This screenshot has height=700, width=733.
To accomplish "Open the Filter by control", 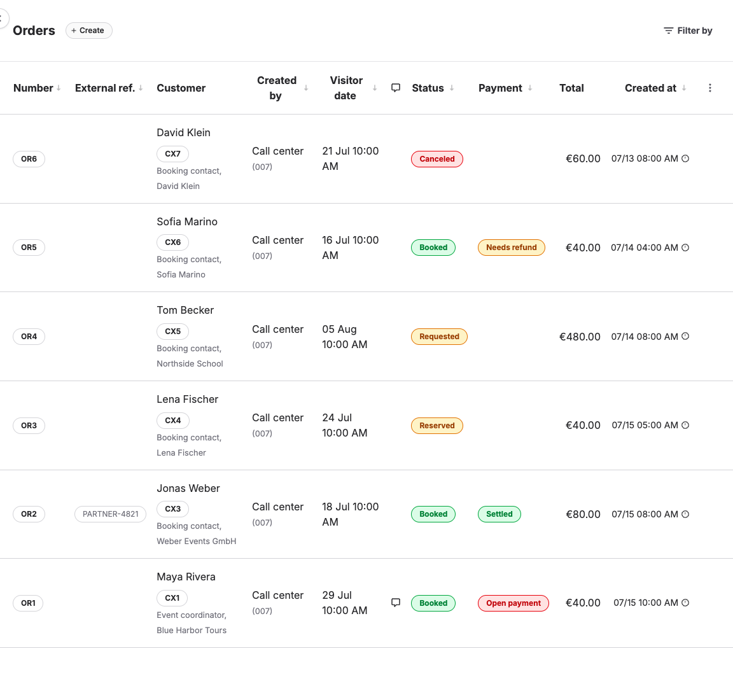I will [688, 31].
